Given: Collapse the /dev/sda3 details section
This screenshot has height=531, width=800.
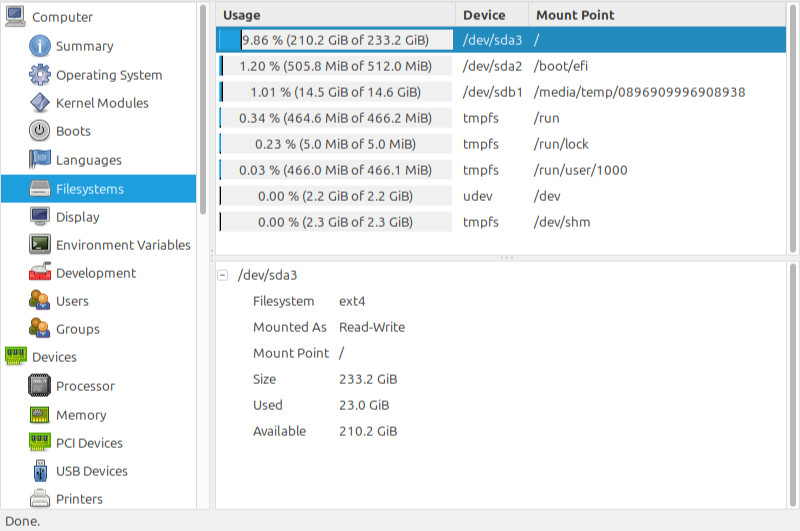Looking at the screenshot, I should pos(222,275).
